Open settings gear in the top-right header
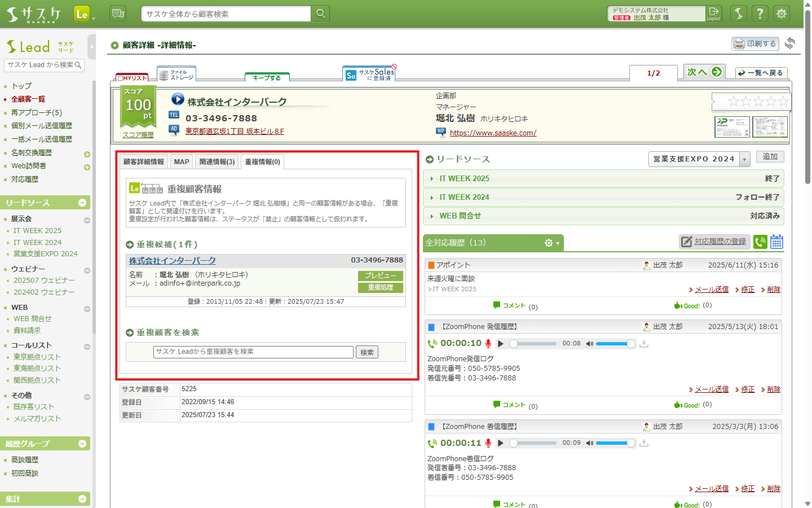812x508 pixels. point(782,14)
